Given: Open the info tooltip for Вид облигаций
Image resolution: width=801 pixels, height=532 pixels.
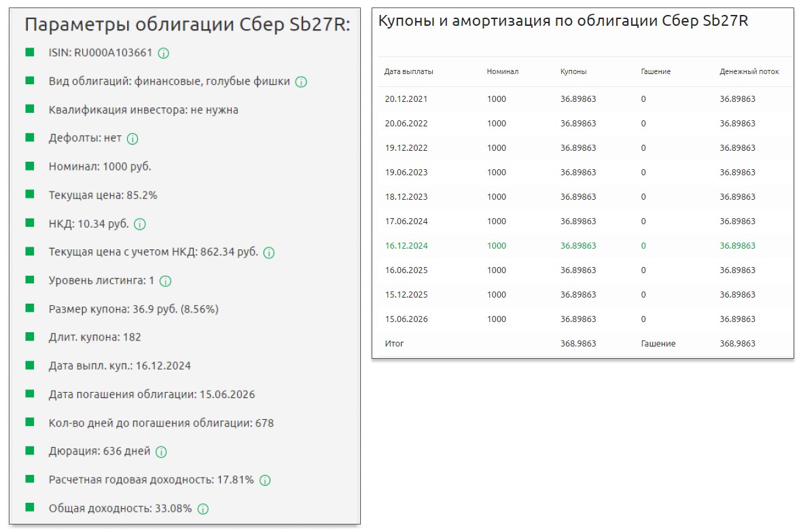Looking at the screenshot, I should 301,82.
